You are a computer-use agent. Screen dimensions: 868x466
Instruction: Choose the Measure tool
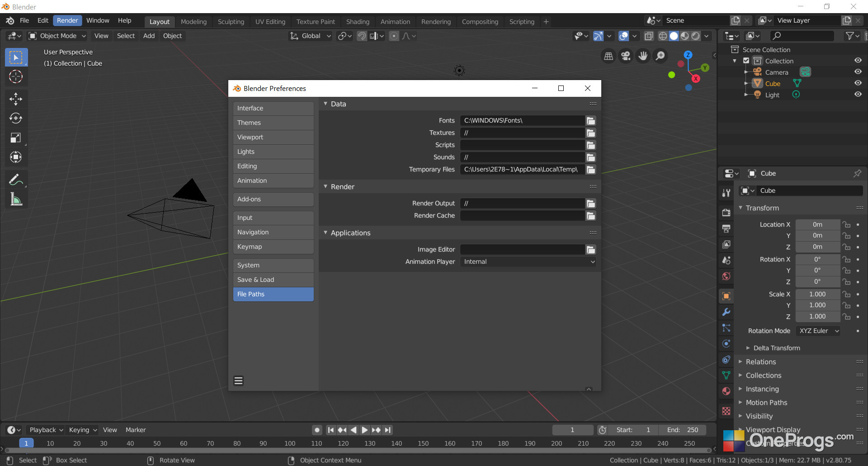point(16,199)
